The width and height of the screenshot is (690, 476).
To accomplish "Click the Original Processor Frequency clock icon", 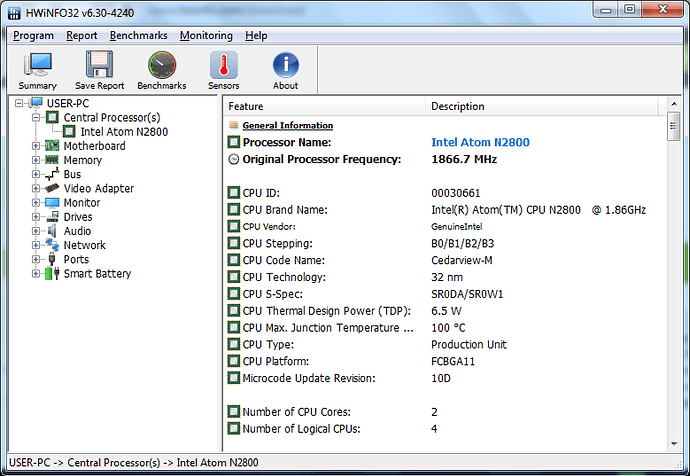I will tap(234, 159).
